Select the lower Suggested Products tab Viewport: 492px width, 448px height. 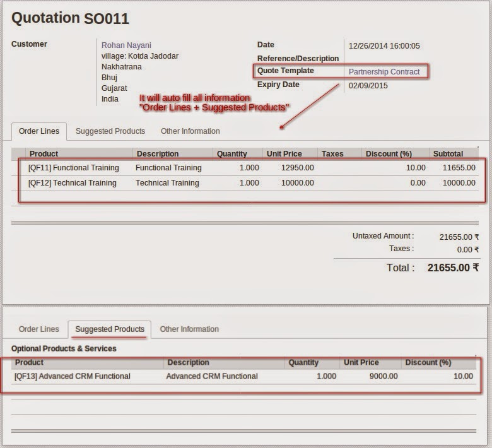(x=110, y=329)
